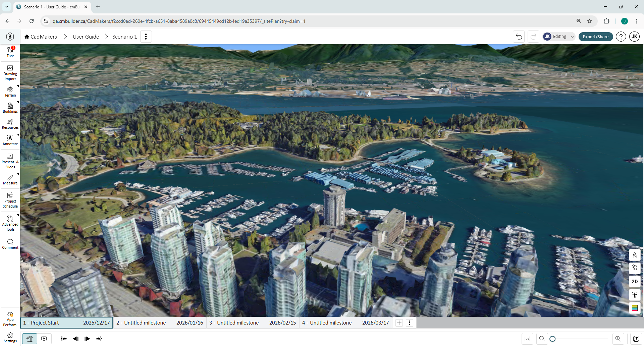Open the Terrain tool
Image resolution: width=644 pixels, height=346 pixels.
(10, 92)
